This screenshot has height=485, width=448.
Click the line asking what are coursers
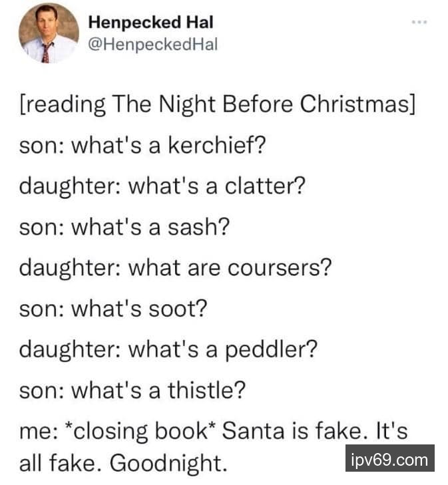(x=175, y=267)
